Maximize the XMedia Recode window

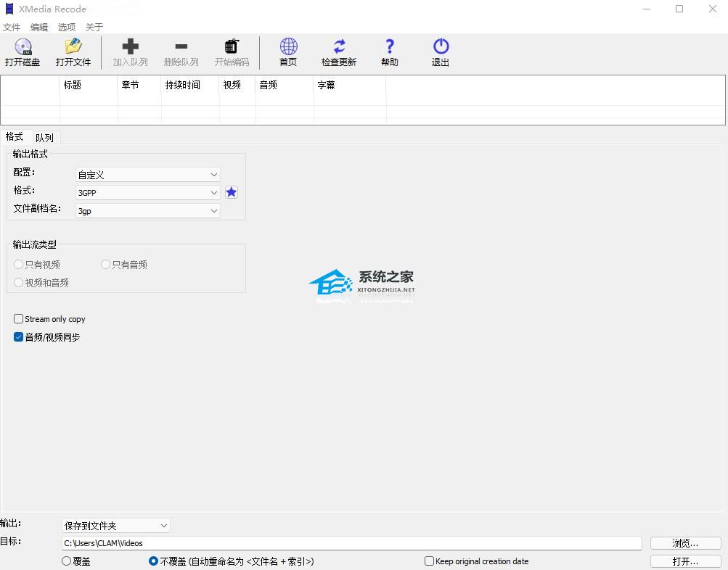[x=679, y=9]
